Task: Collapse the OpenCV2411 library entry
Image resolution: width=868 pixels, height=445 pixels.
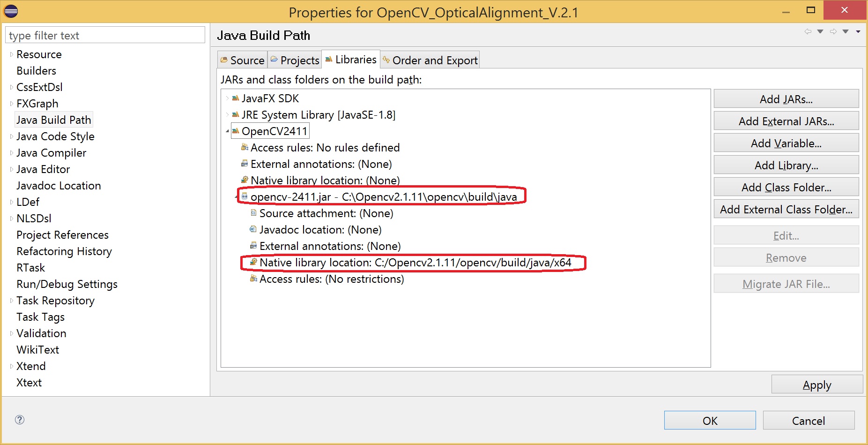Action: click(x=228, y=131)
